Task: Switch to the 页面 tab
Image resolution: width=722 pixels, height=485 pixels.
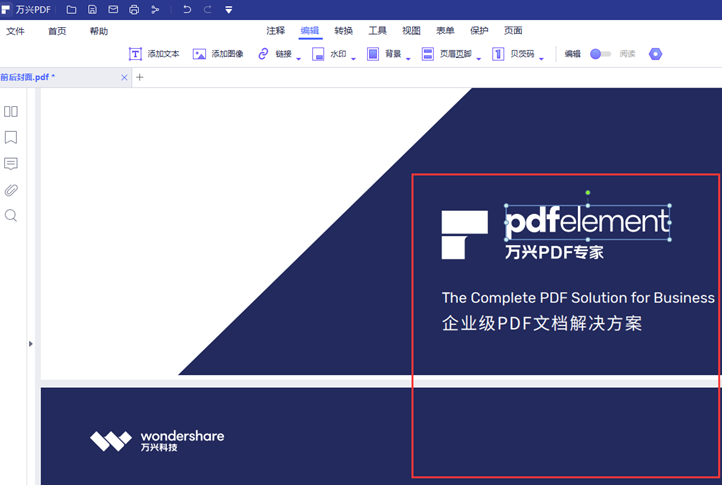Action: 513,31
